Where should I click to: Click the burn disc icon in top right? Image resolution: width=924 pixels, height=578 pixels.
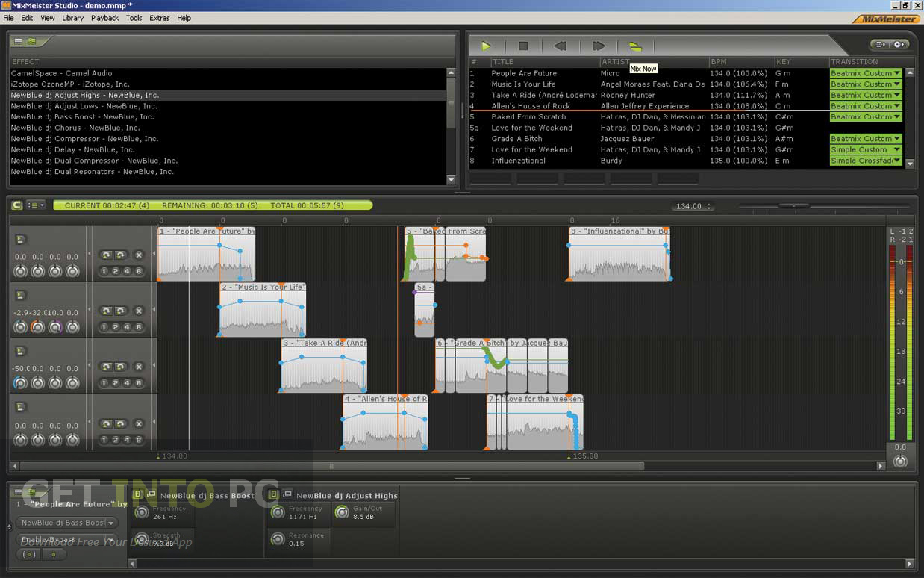899,44
